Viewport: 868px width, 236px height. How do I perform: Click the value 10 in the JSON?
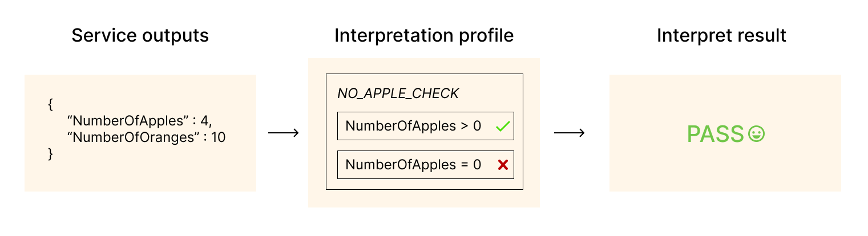coord(218,137)
